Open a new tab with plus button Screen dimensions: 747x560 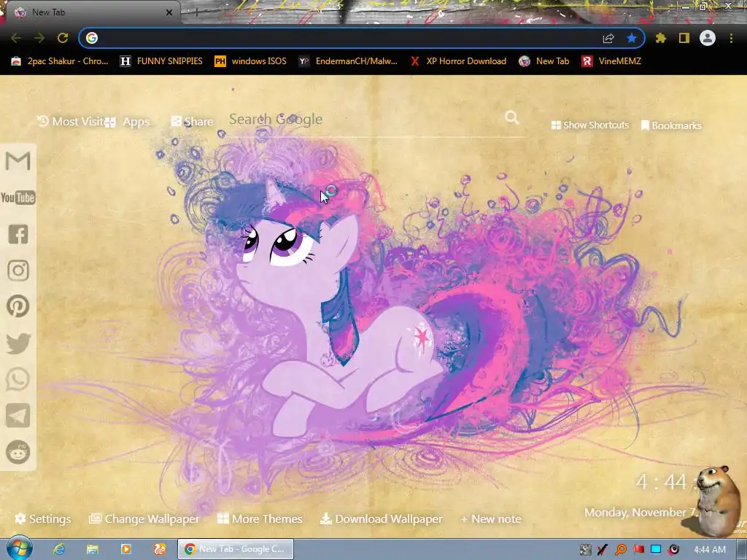point(196,12)
